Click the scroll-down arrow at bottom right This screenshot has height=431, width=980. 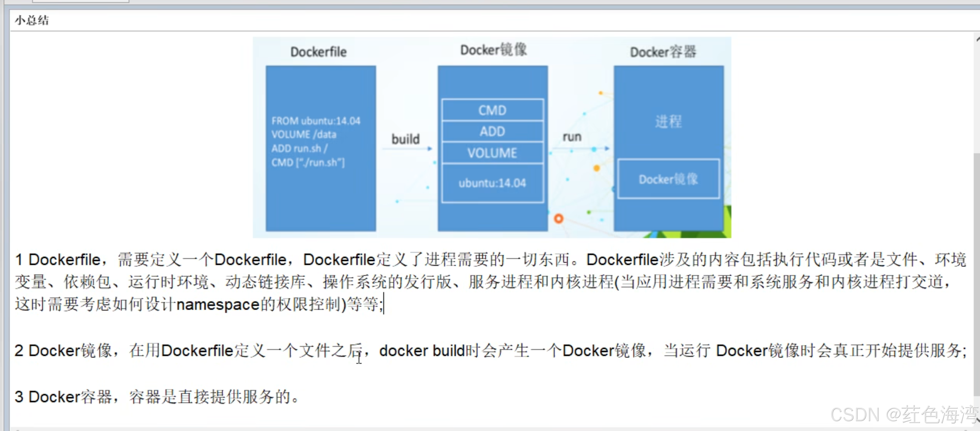click(x=977, y=420)
